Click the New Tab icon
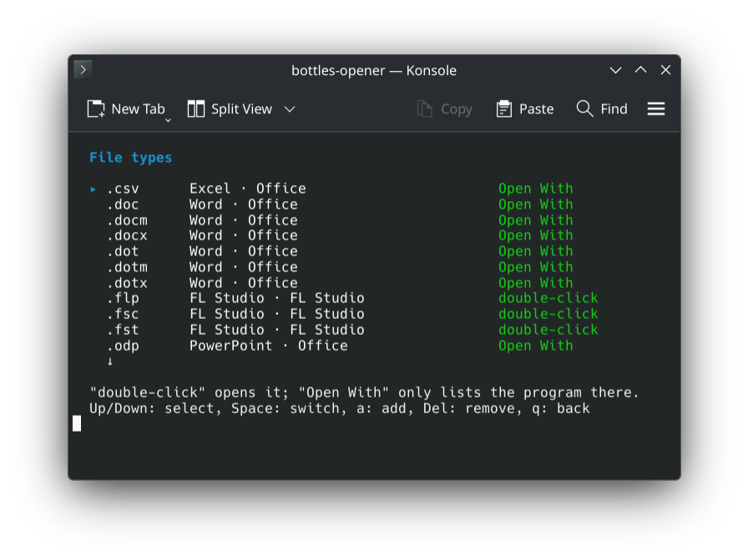The height and width of the screenshot is (560, 748). 96,108
